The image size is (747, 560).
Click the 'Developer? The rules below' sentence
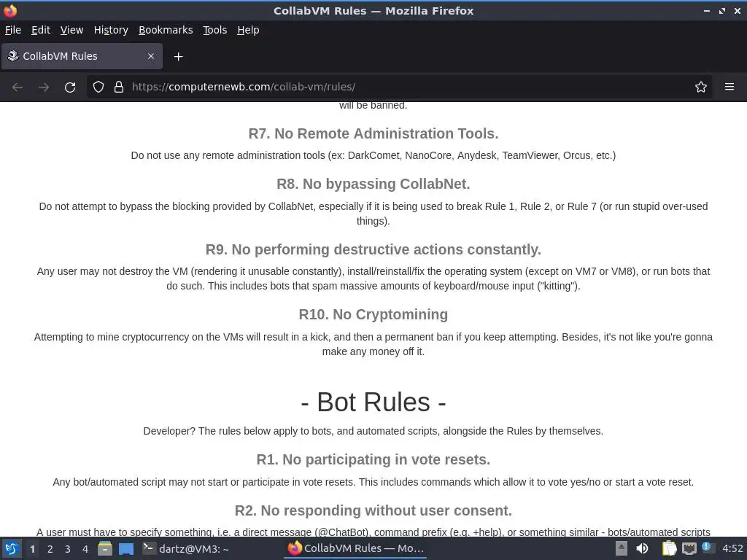pos(373,431)
